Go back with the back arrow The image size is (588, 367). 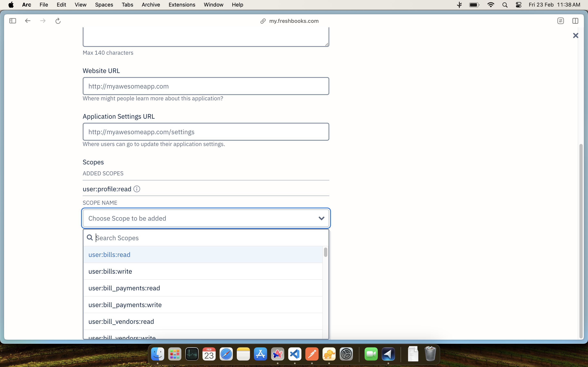[x=28, y=21]
